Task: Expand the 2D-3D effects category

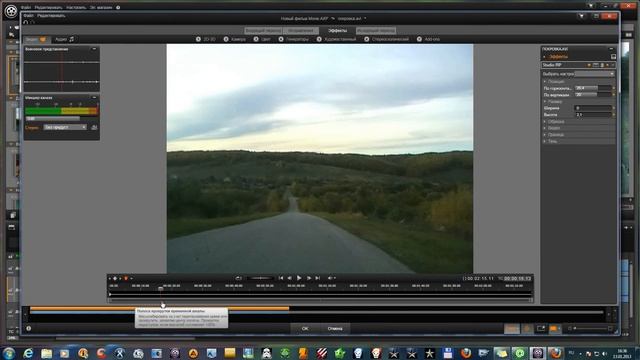Action: click(206, 39)
